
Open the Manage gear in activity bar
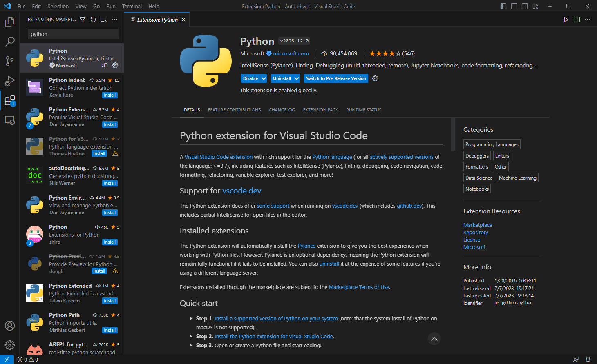coord(10,345)
